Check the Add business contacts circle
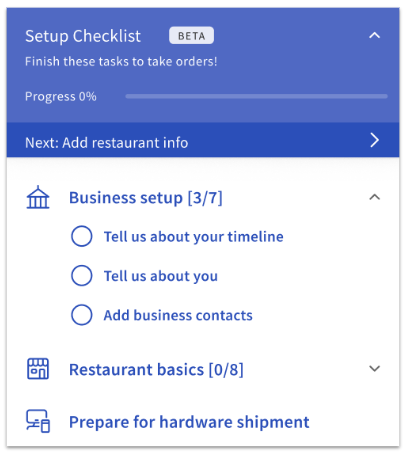Viewport: 409px width, 455px height. pos(82,315)
